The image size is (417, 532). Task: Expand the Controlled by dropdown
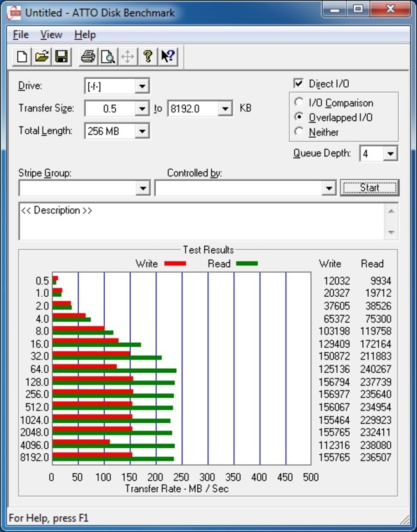[328, 188]
